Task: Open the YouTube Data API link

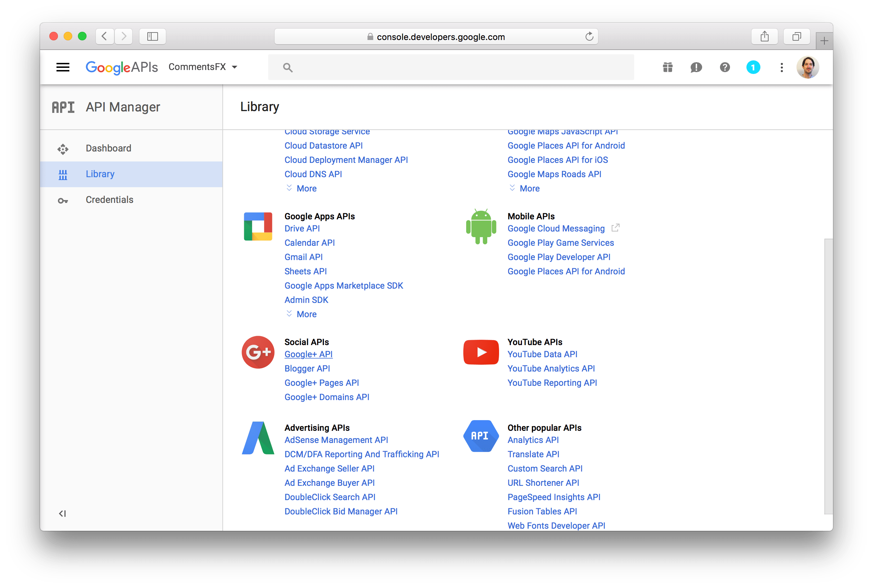Action: pos(542,354)
